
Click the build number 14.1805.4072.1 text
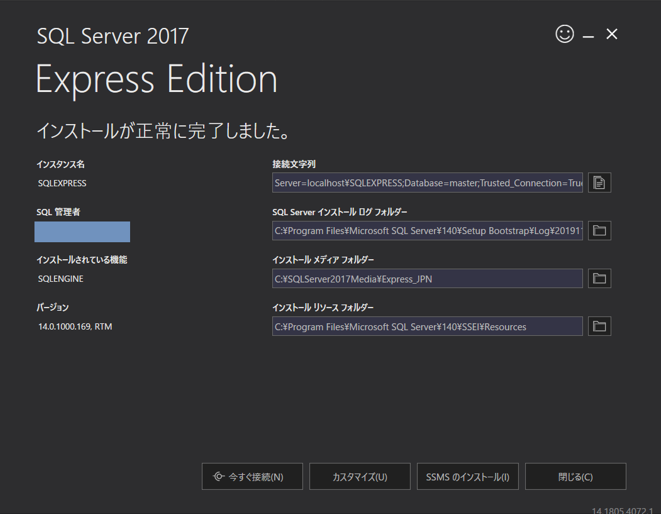[622, 510]
